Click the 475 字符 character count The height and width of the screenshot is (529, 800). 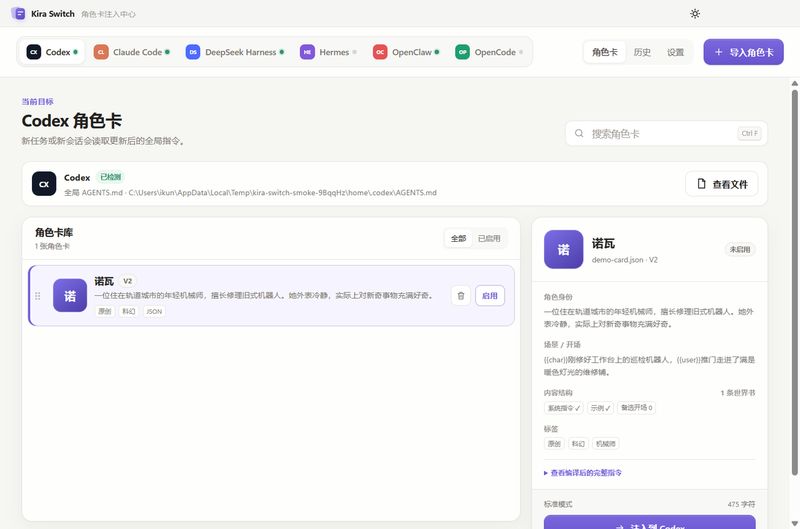[741, 504]
